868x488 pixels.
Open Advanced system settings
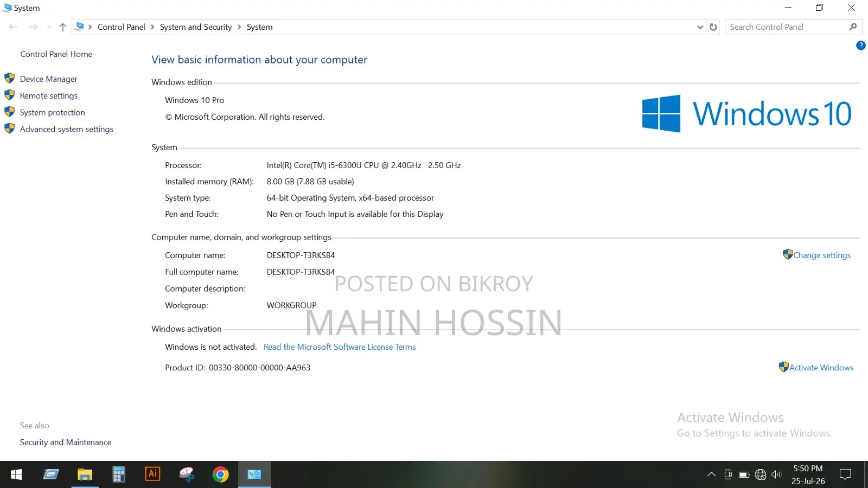click(67, 130)
